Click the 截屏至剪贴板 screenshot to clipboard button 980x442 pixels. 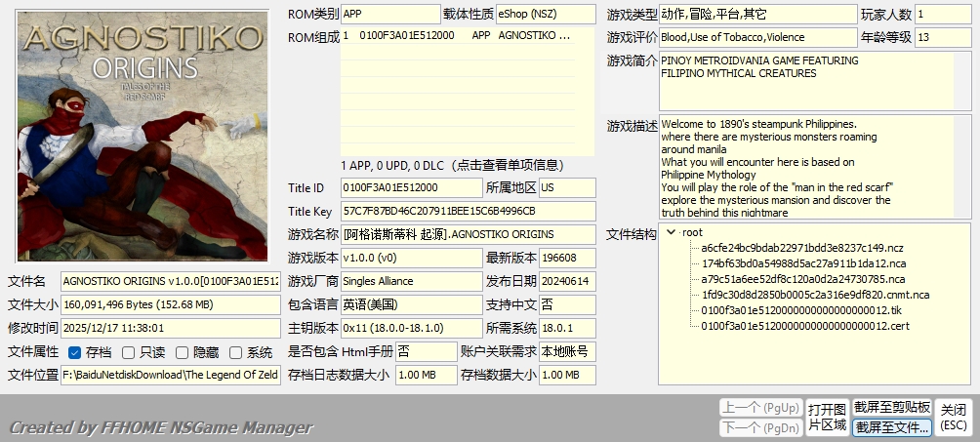(x=892, y=407)
